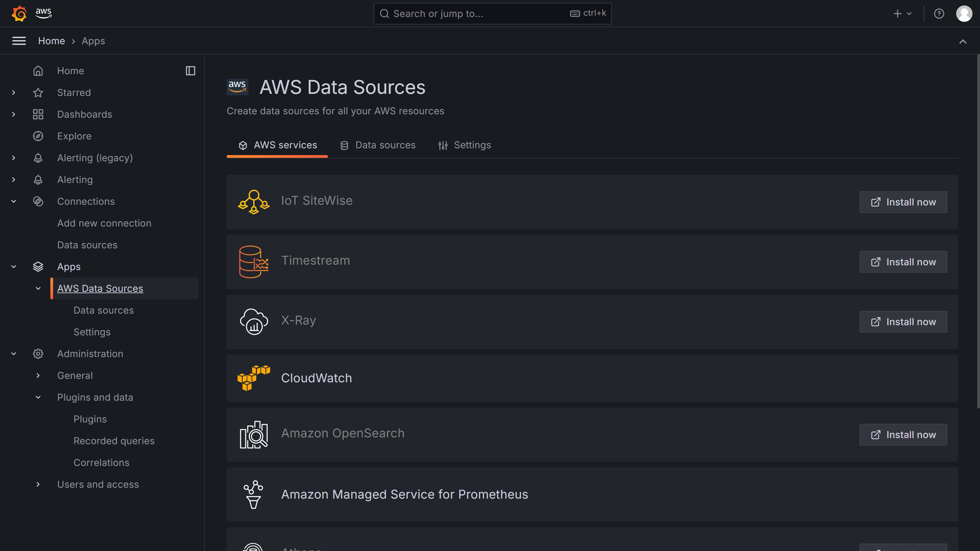Image resolution: width=980 pixels, height=551 pixels.
Task: Click the page vertical scrollbar
Action: [x=978, y=231]
